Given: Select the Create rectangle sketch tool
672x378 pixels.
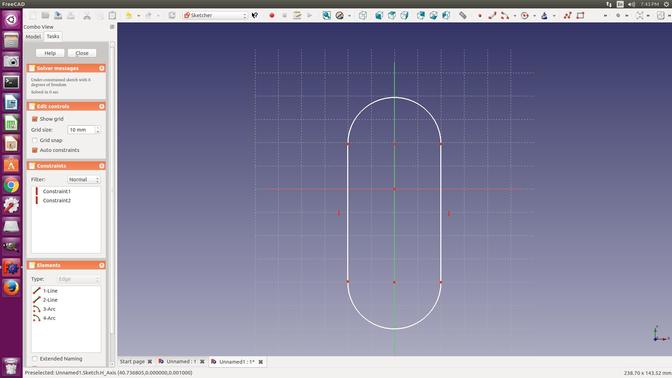Looking at the screenshot, I should tap(580, 15).
